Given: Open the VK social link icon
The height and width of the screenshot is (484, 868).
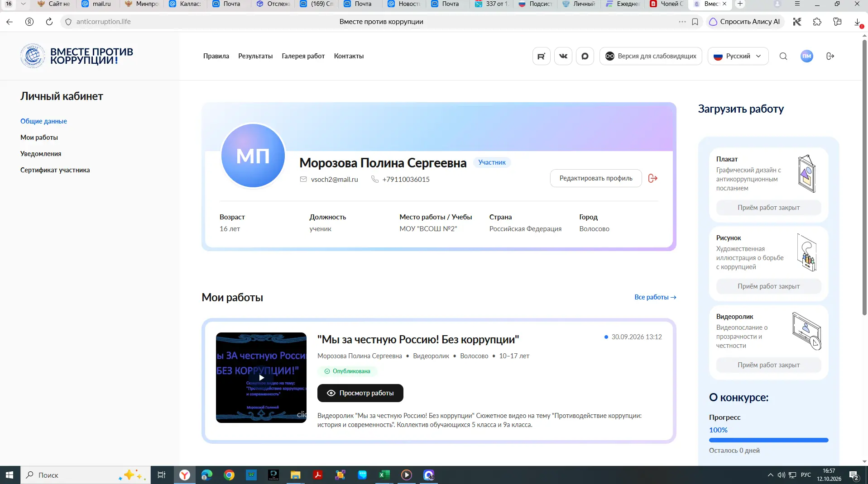Looking at the screenshot, I should (563, 56).
